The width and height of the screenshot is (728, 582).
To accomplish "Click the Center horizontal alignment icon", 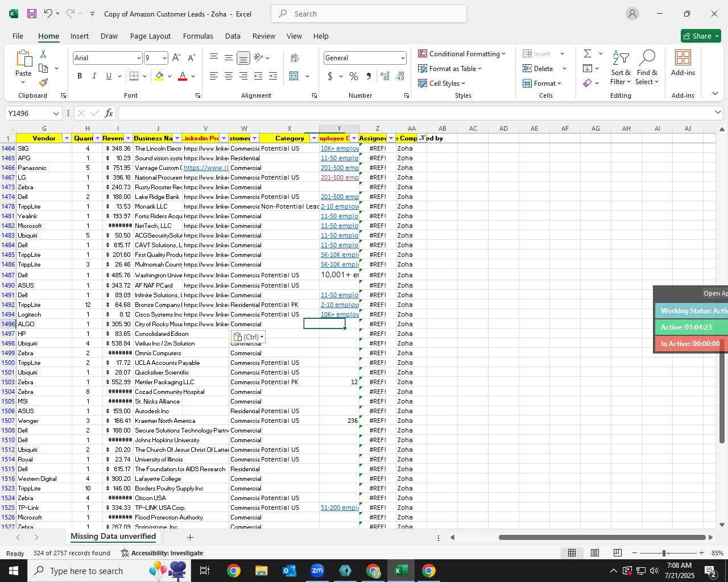I will 228,76.
